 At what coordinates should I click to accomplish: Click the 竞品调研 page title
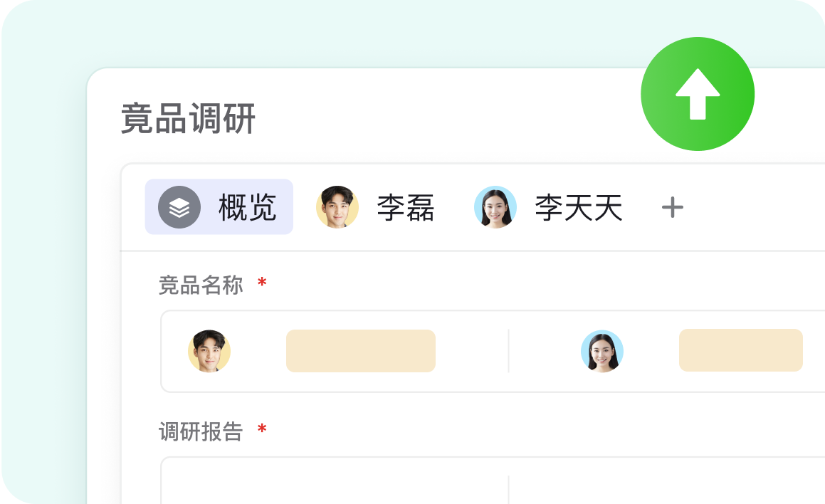(x=188, y=119)
